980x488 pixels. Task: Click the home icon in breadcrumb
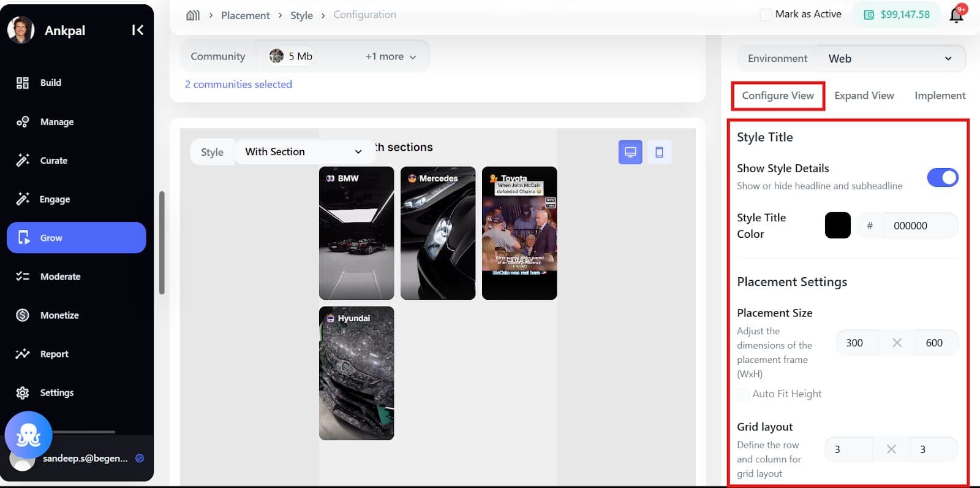click(x=193, y=15)
